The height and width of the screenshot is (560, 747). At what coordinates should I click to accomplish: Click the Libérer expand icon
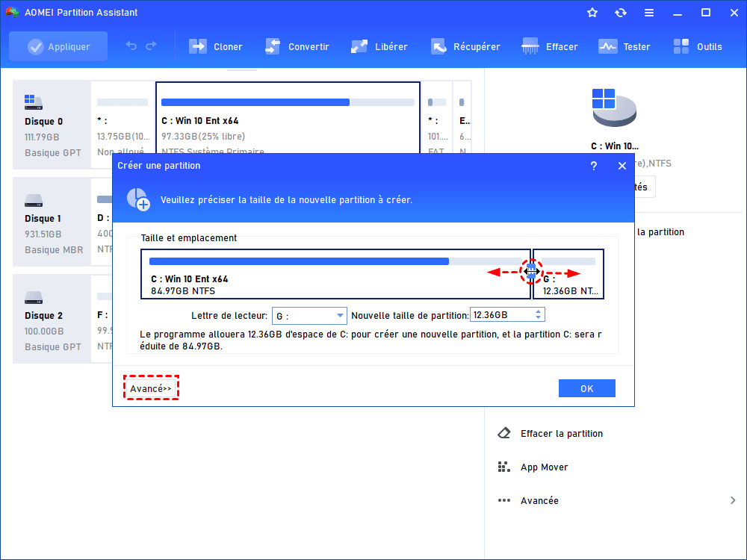359,46
